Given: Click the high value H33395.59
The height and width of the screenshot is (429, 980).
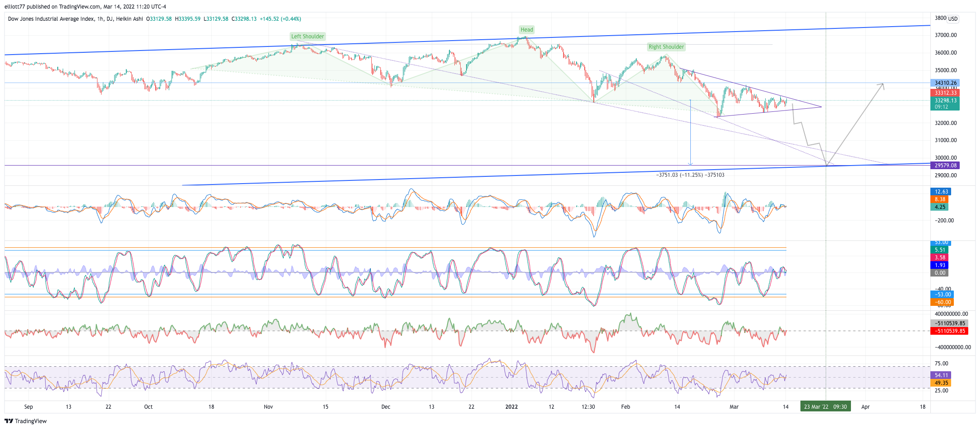Looking at the screenshot, I should click(188, 19).
